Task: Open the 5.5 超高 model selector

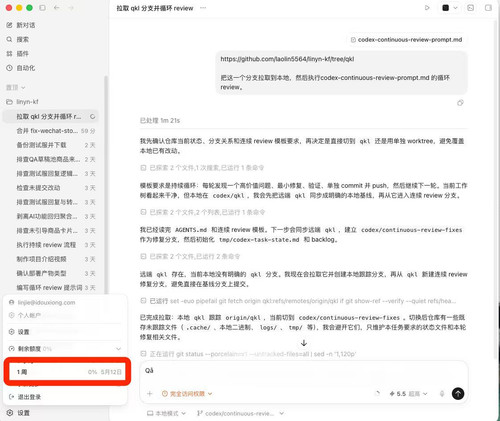Action: [408, 394]
